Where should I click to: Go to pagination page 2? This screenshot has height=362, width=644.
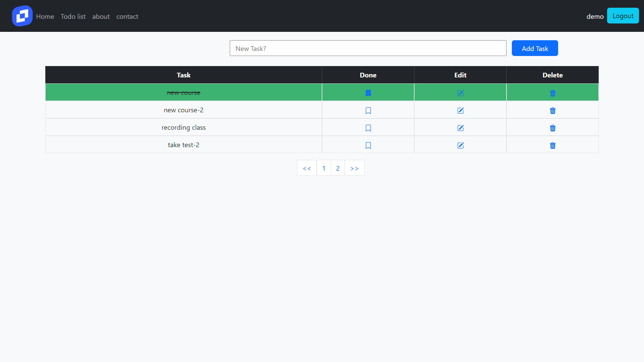pos(337,168)
